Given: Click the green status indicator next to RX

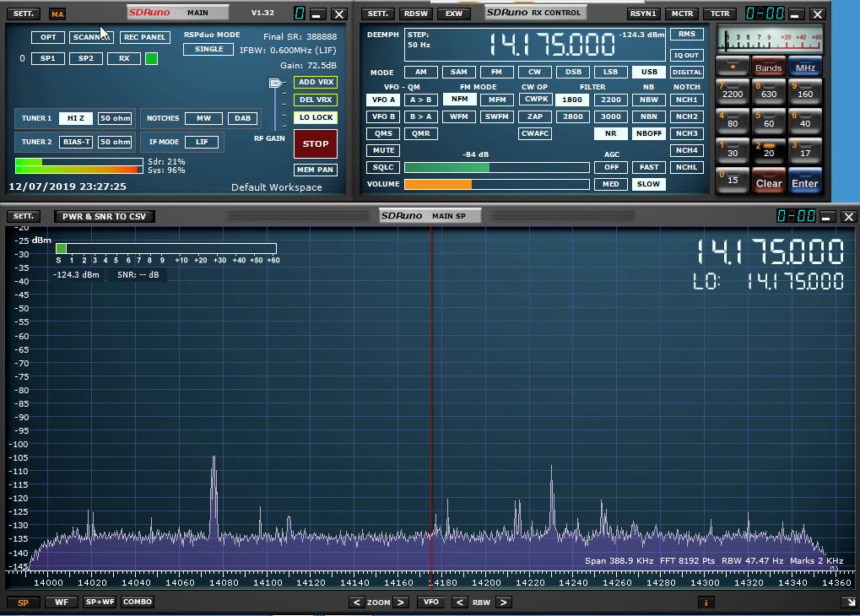Looking at the screenshot, I should pos(151,59).
